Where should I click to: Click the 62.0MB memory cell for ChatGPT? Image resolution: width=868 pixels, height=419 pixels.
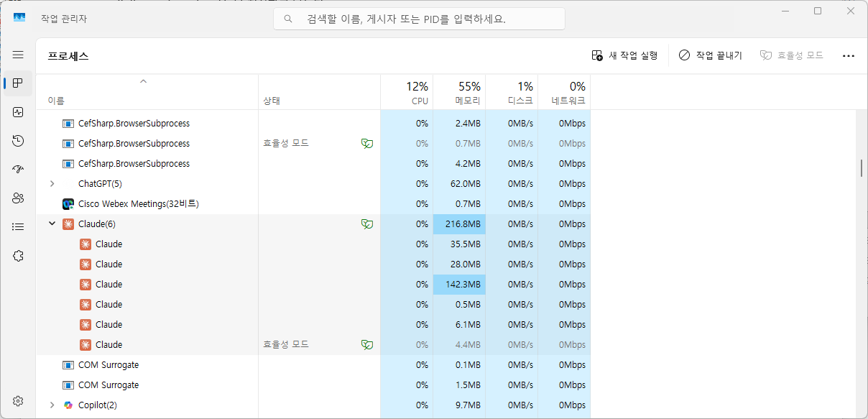pos(459,184)
